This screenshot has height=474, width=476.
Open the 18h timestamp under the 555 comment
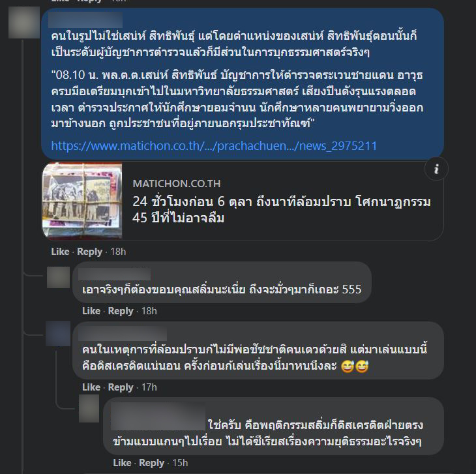pyautogui.click(x=149, y=311)
